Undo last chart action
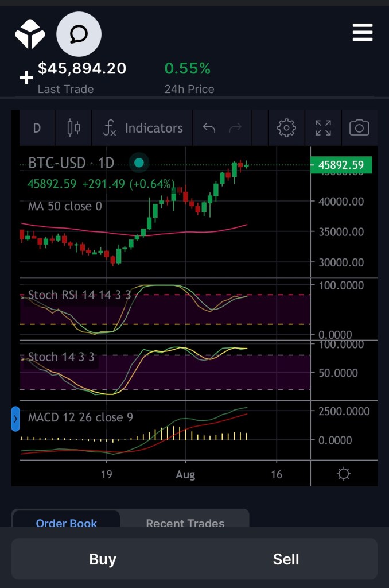The height and width of the screenshot is (588, 389). [209, 128]
